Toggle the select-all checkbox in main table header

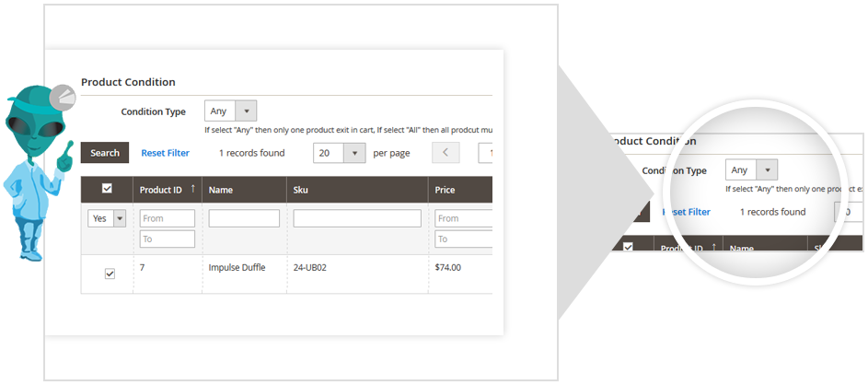click(x=107, y=189)
